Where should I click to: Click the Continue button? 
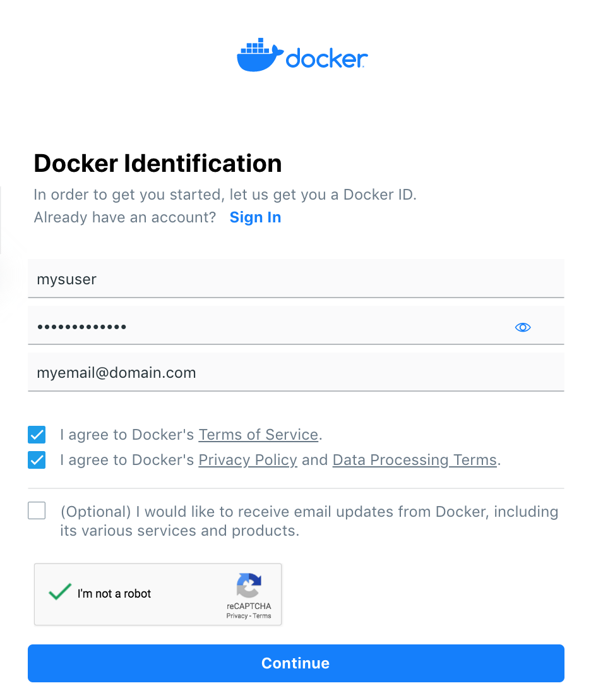[295, 663]
